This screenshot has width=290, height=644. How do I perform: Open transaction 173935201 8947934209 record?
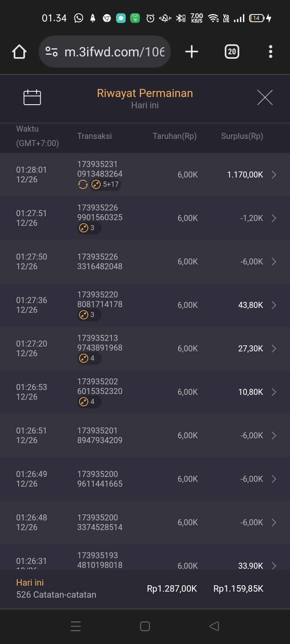click(x=274, y=436)
